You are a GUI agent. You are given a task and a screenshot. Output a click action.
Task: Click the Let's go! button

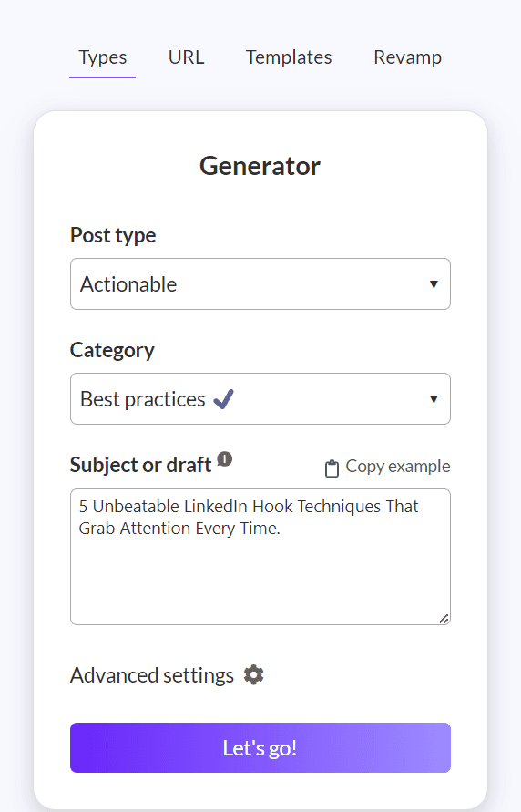tap(260, 748)
